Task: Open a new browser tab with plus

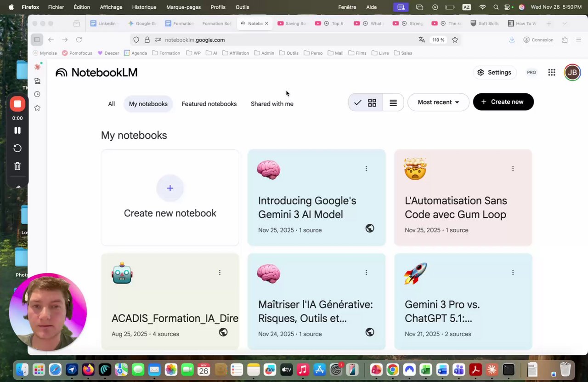Action: click(x=548, y=23)
